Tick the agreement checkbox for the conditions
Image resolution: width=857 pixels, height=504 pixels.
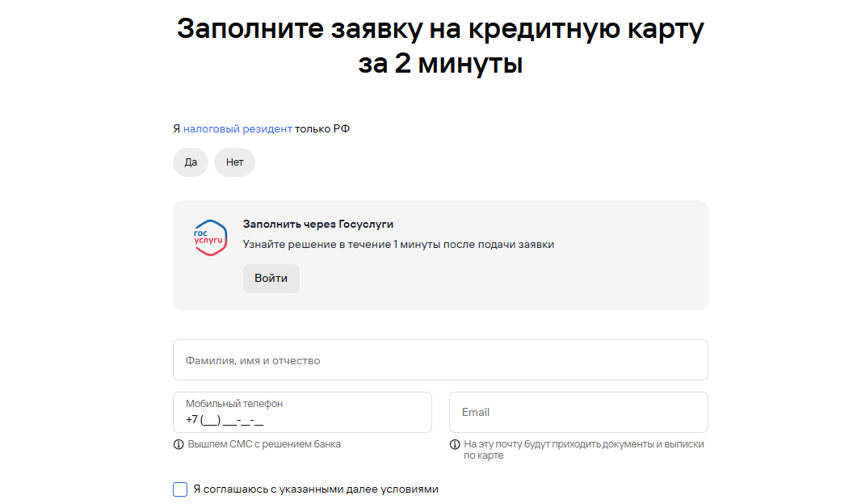[180, 489]
